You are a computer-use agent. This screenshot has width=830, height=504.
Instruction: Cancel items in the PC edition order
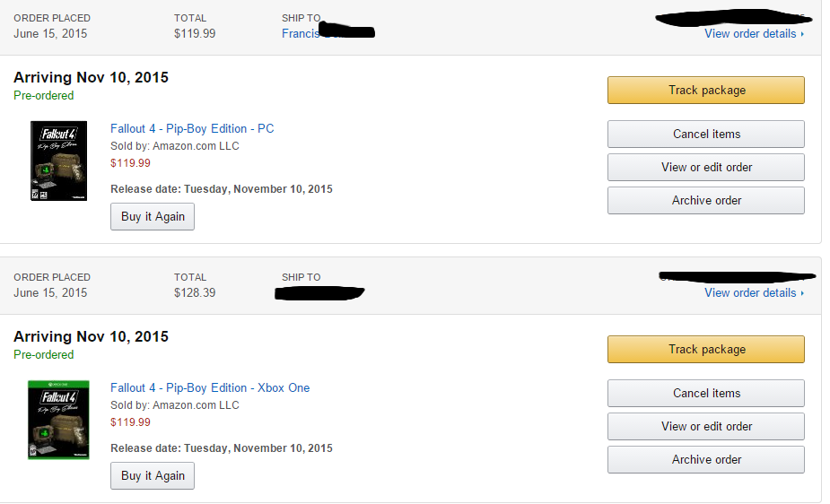coord(706,135)
